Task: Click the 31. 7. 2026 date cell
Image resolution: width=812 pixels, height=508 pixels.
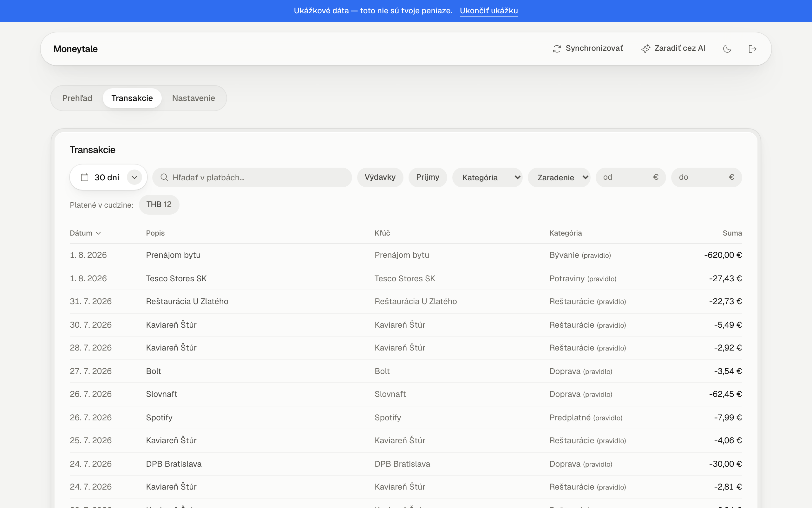Action: (x=91, y=301)
